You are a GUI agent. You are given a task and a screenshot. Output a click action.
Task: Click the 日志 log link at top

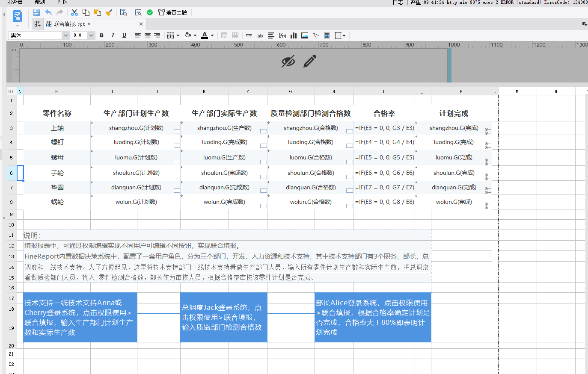pyautogui.click(x=398, y=2)
